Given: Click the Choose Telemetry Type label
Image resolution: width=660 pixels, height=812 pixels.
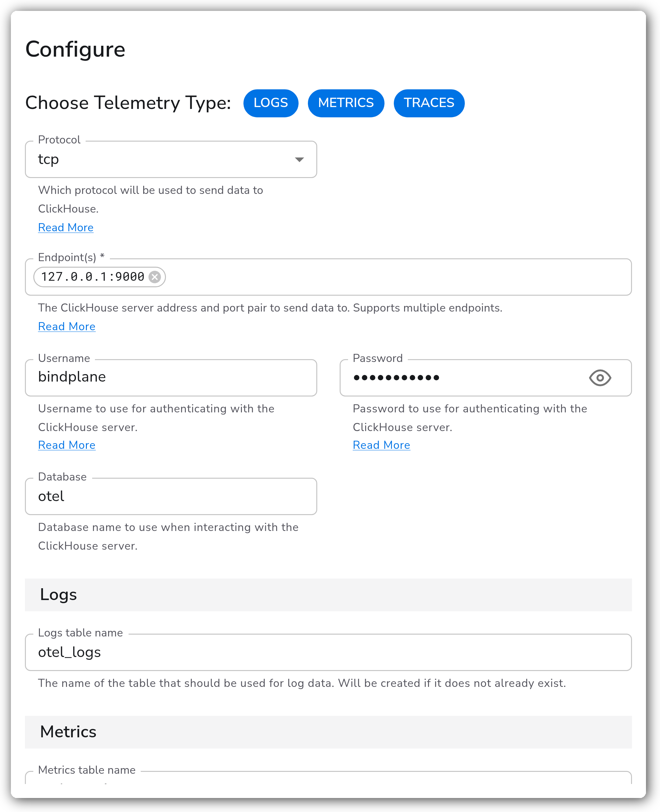Looking at the screenshot, I should (x=128, y=103).
